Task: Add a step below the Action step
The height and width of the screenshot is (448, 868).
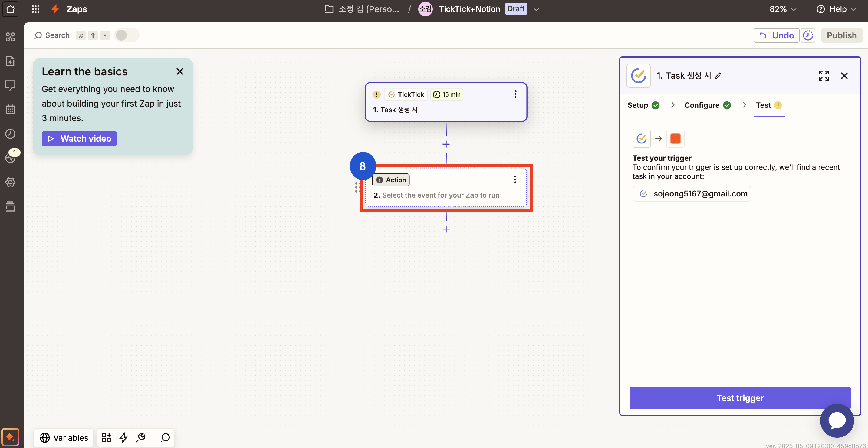Action: click(x=446, y=229)
